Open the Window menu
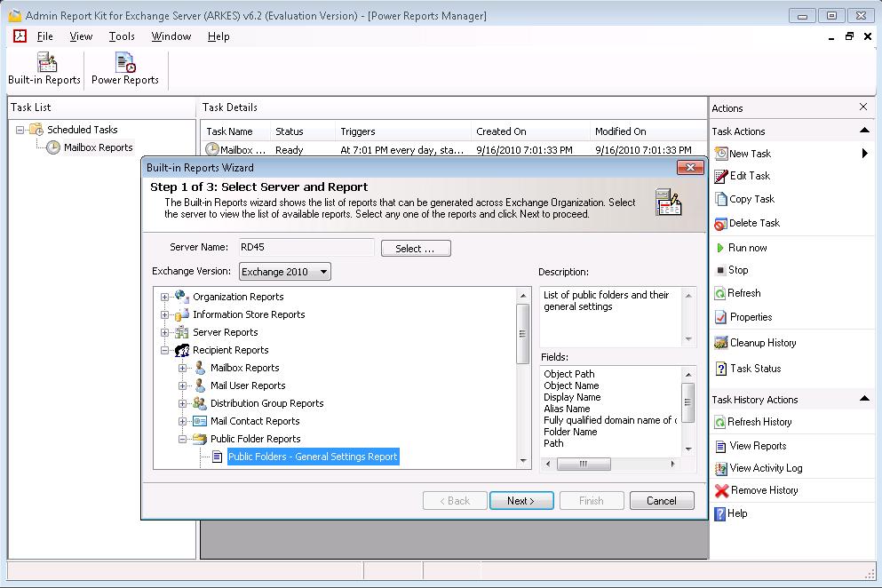882x588 pixels. pos(171,36)
